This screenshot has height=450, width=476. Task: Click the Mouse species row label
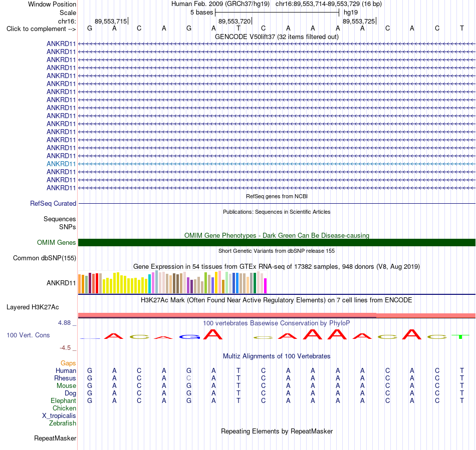[x=66, y=386]
